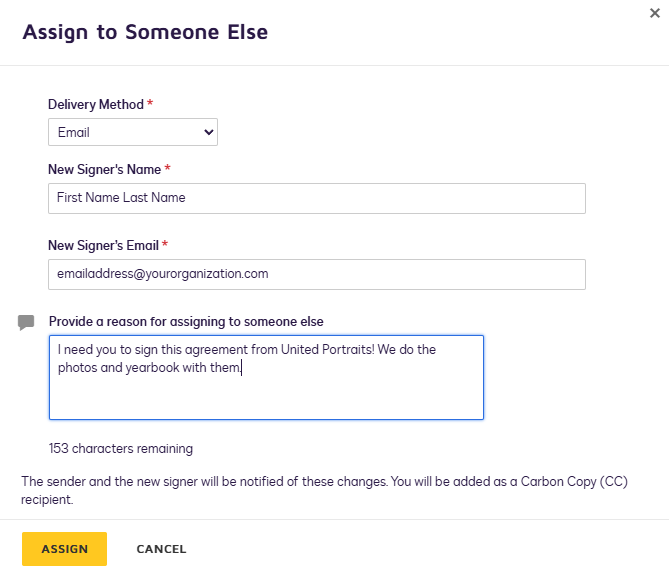Close the Assign to Someone Else dialog
This screenshot has width=669, height=571.
(x=653, y=12)
